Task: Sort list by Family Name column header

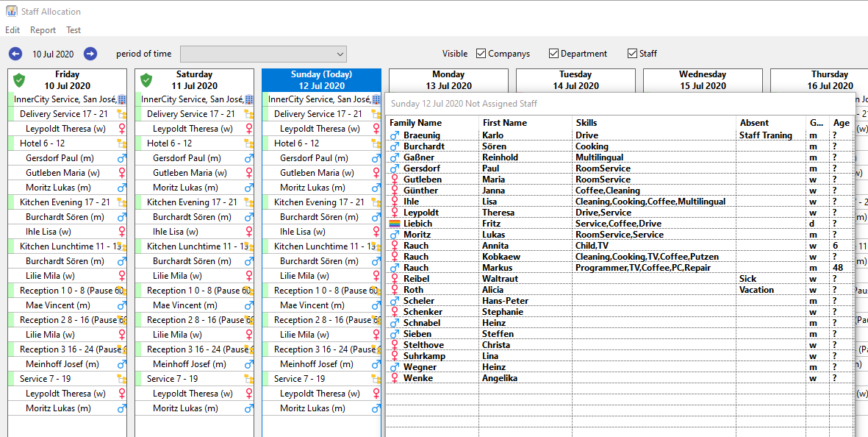Action: click(432, 123)
